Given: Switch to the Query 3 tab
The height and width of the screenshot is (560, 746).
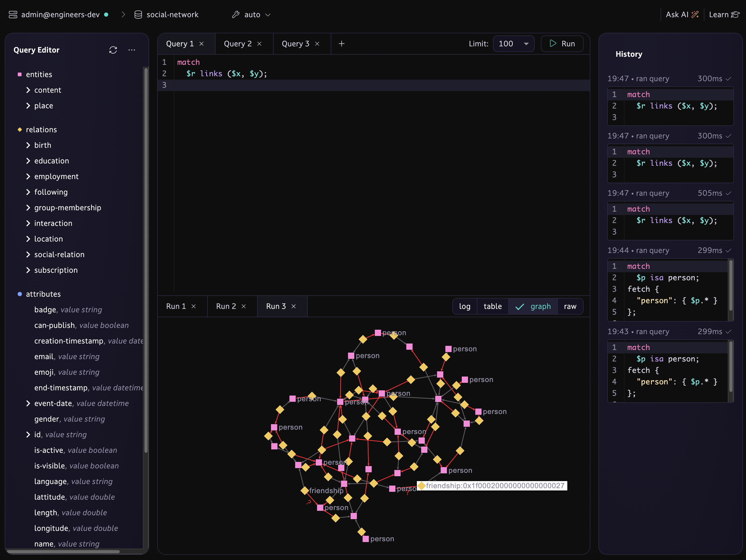Looking at the screenshot, I should [x=295, y=44].
